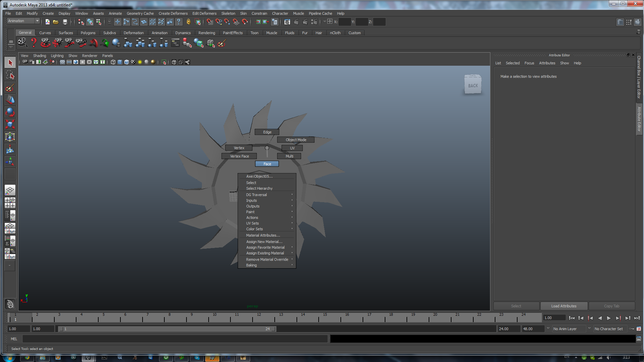Open the No Anim Layer dropdown arrow
Screen dimensions: 644x362
point(548,328)
